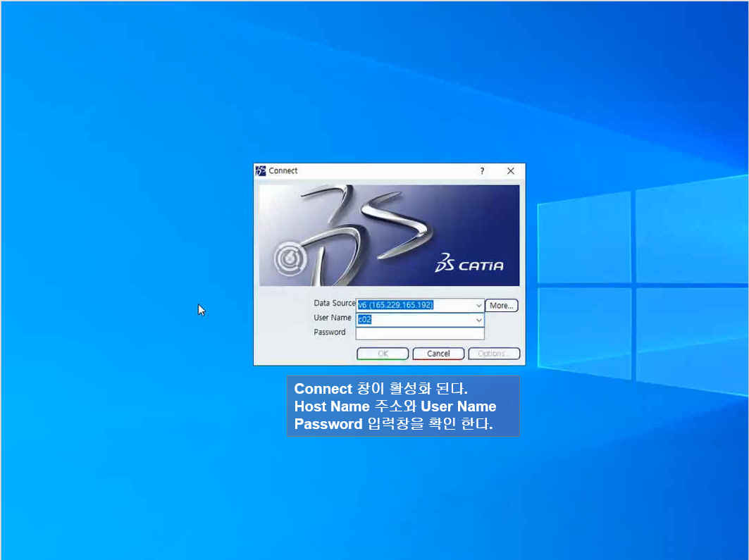Expand the Data Source dropdown arrow
Viewport: 749px width, 560px height.
[478, 306]
